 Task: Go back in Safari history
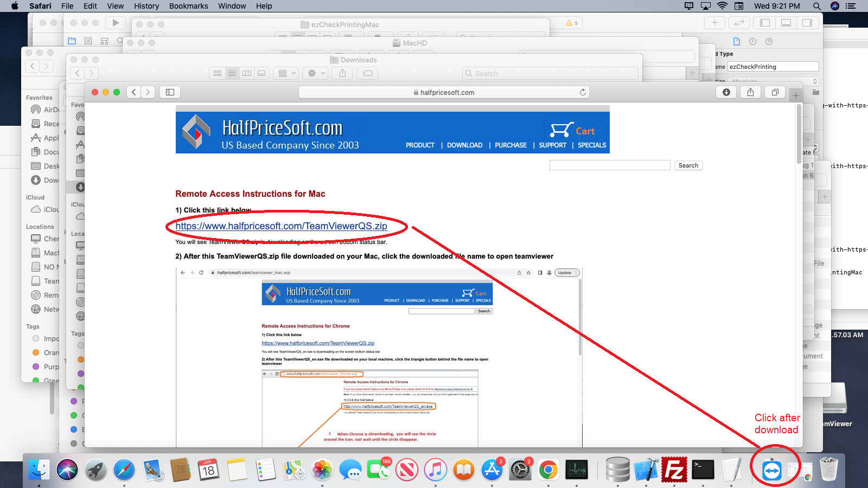pyautogui.click(x=134, y=92)
